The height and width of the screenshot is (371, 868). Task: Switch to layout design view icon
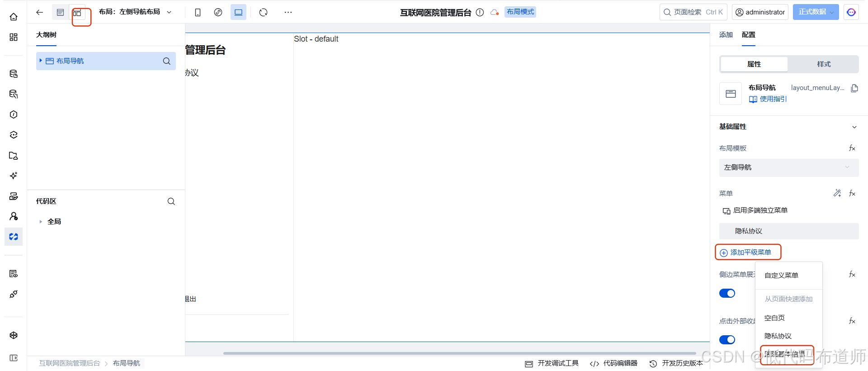[x=77, y=13]
